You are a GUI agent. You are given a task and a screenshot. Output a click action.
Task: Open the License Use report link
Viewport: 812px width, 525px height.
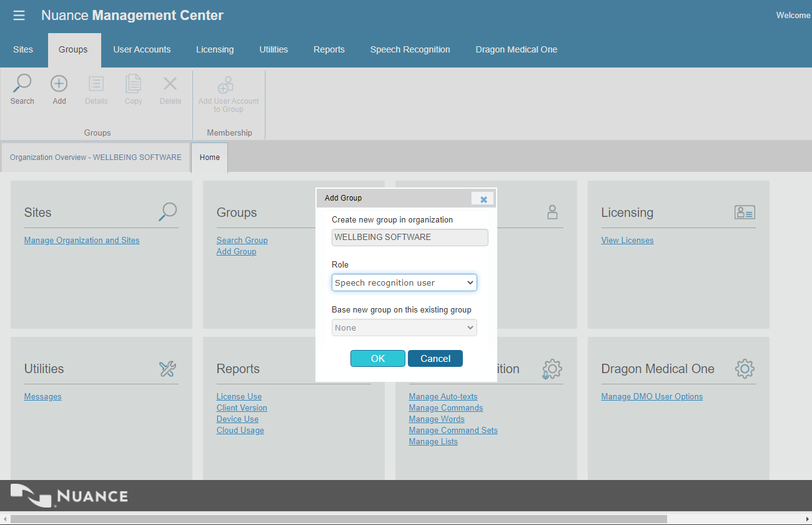(x=239, y=396)
